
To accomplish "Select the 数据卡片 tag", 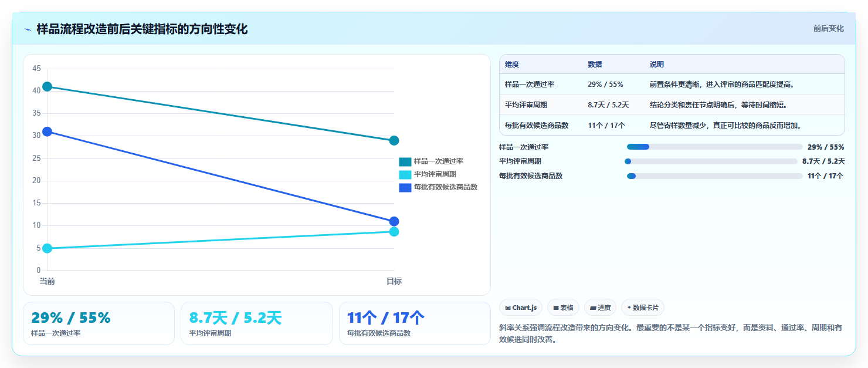I will point(643,308).
